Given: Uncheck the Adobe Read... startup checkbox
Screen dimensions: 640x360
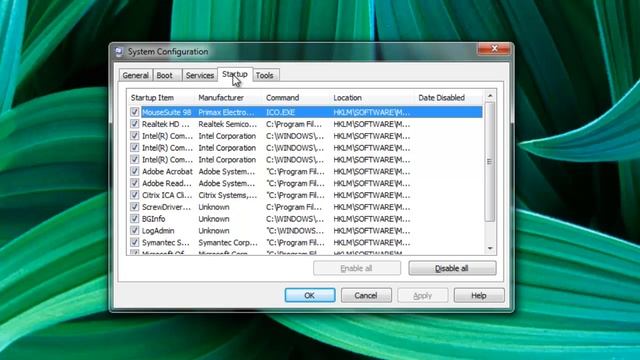Looking at the screenshot, I should pos(135,183).
